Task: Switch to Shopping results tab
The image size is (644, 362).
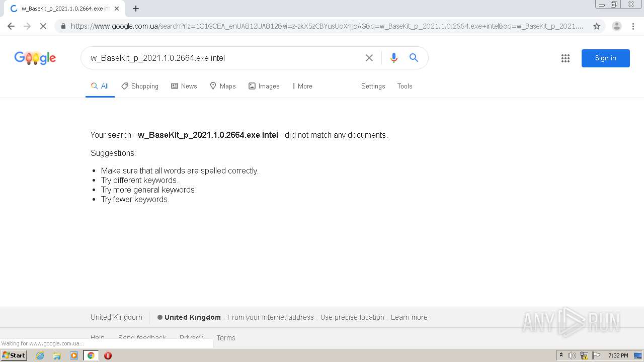Action: coord(140,86)
